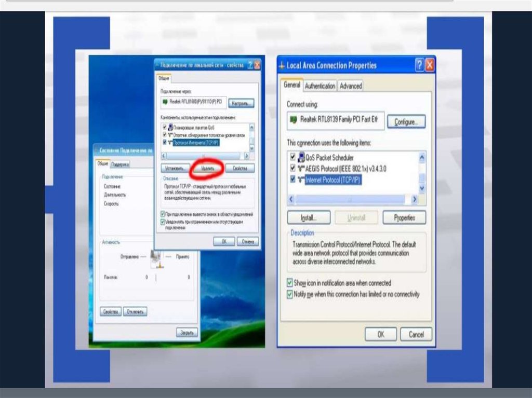532x398 pixels.
Task: Toggle Show icon in notification area checkbox
Action: [290, 283]
